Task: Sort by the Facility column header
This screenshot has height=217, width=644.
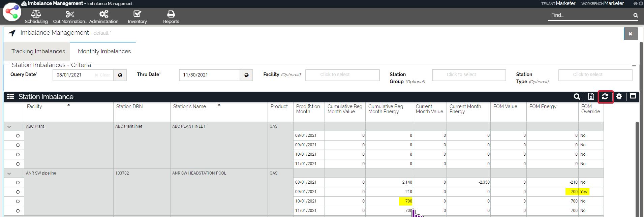Action: coord(34,106)
